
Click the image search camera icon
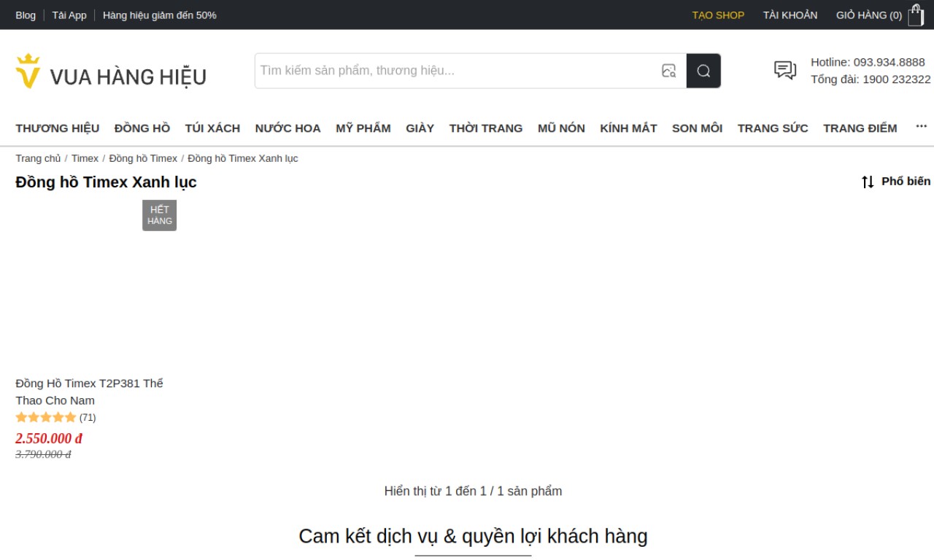coord(668,71)
